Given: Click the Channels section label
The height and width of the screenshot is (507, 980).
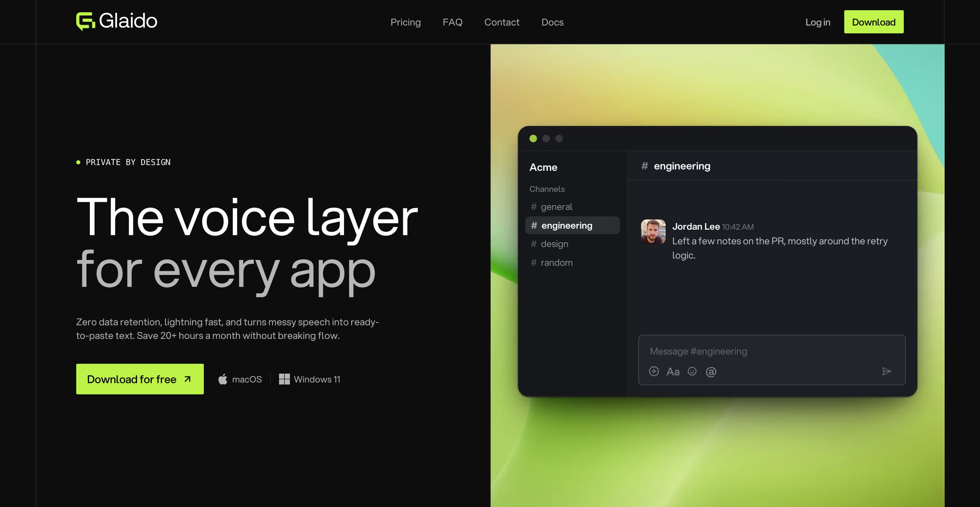Looking at the screenshot, I should point(547,189).
